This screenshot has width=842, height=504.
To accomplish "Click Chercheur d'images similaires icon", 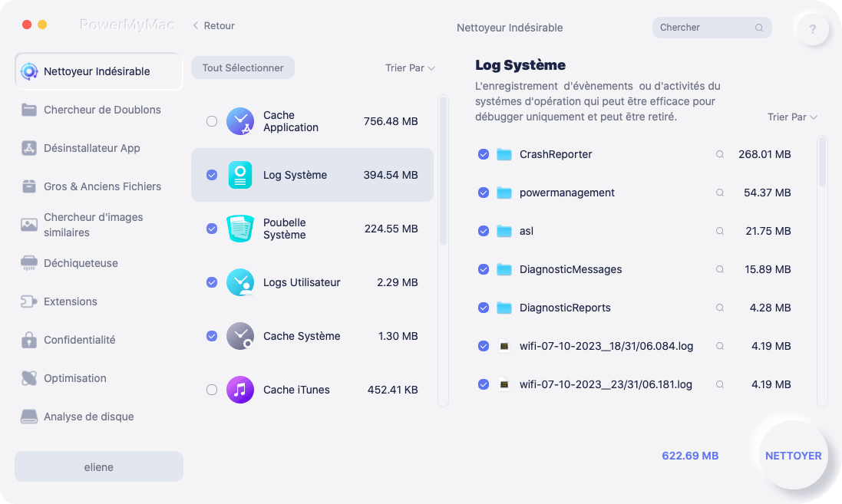I will point(29,224).
